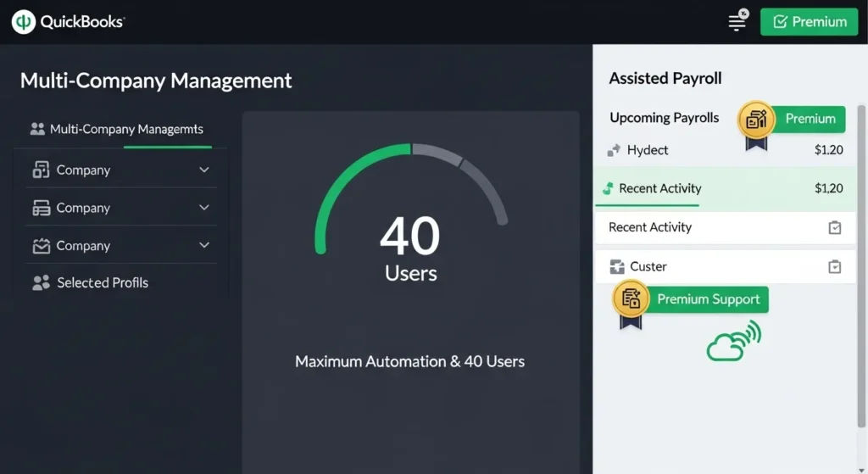Click the green Recent Activity row icon
The image size is (868, 474).
tap(607, 188)
